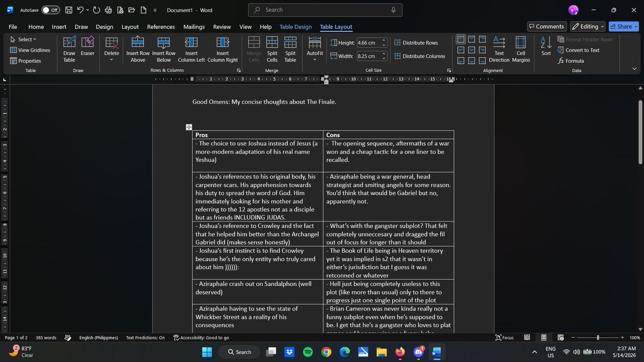Image resolution: width=644 pixels, height=362 pixels.
Task: Align Top Left in cell alignment grid
Action: point(461,39)
